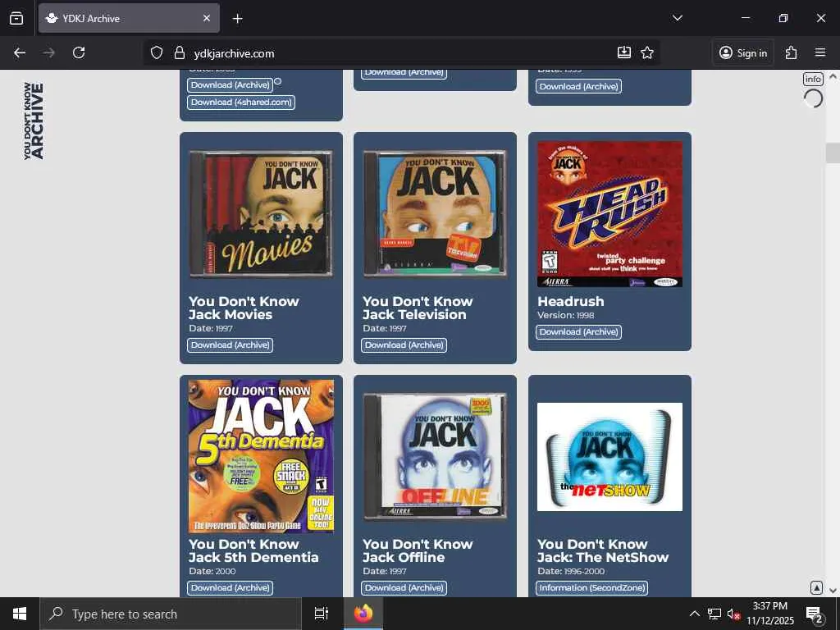The width and height of the screenshot is (840, 630).
Task: Click Download (Archive) above the 4shared.com button
Action: coord(231,84)
